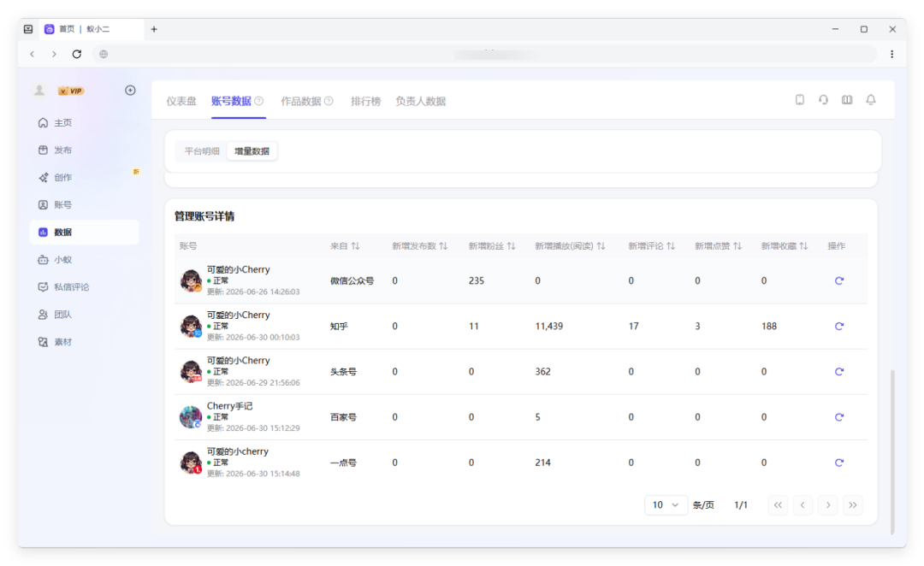This screenshot has width=924, height=566.
Task: Sort by 新增评论 column
Action: [x=671, y=246]
